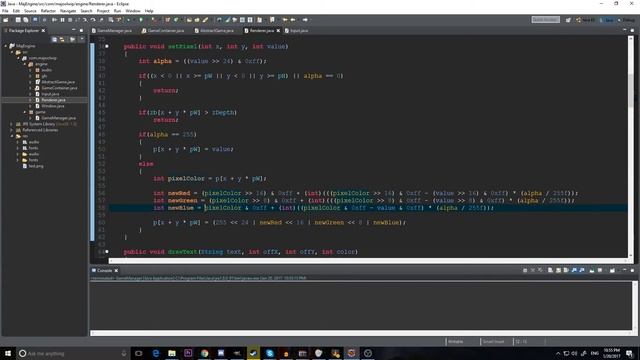Collapse the res folder node
The width and height of the screenshot is (640, 360).
pos(12,136)
